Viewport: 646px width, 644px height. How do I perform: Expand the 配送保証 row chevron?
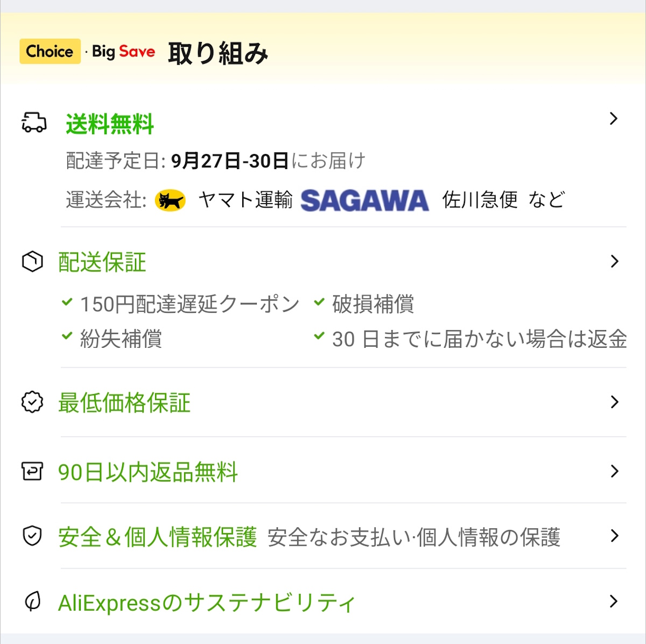pos(614,262)
